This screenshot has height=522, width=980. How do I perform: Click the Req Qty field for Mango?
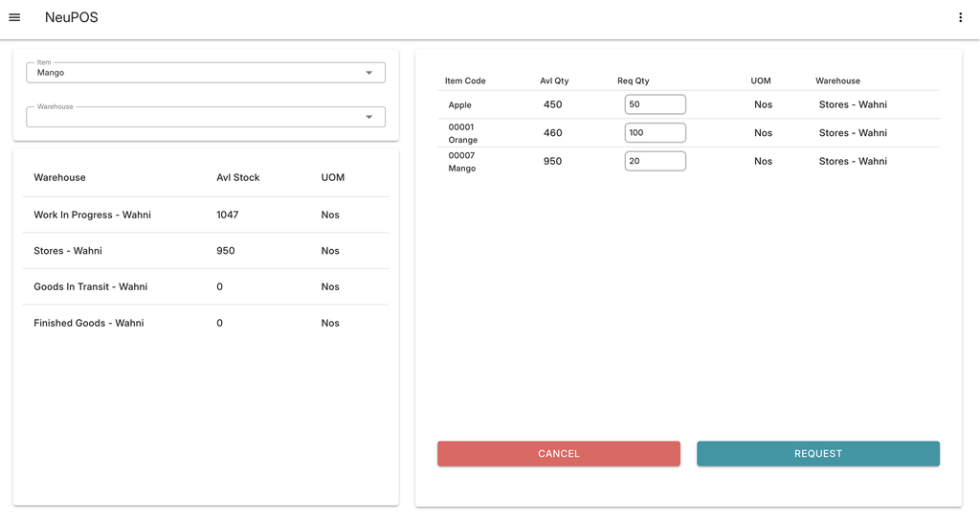coord(655,161)
